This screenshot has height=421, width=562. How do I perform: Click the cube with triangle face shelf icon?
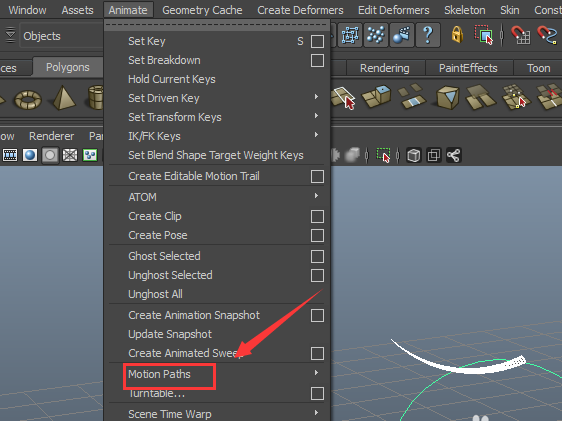coord(447,97)
